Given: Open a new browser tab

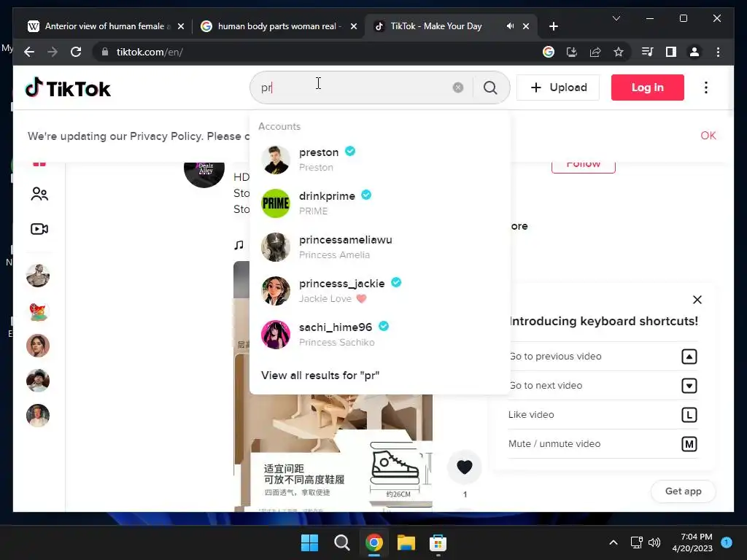Looking at the screenshot, I should 553,27.
